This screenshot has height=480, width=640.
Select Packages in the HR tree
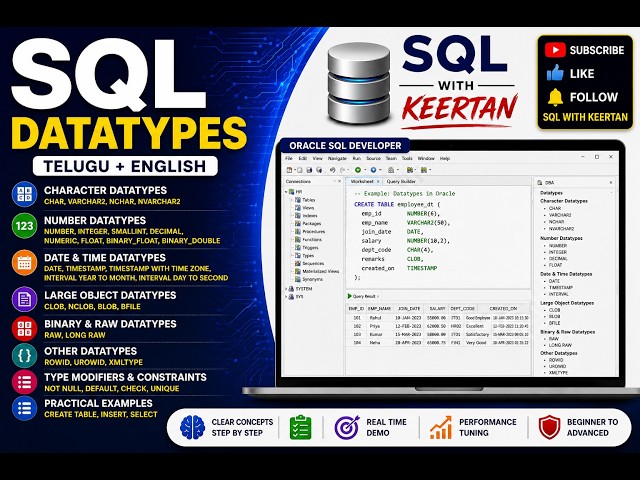pyautogui.click(x=312, y=224)
